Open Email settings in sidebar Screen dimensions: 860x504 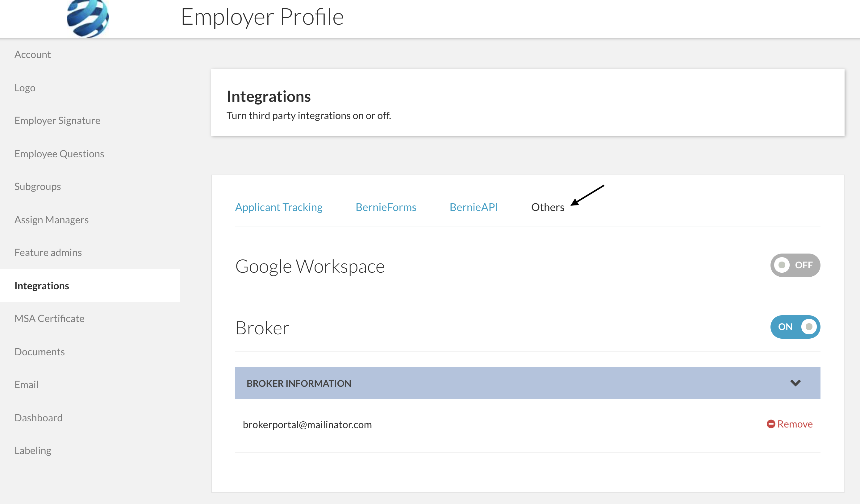coord(26,384)
